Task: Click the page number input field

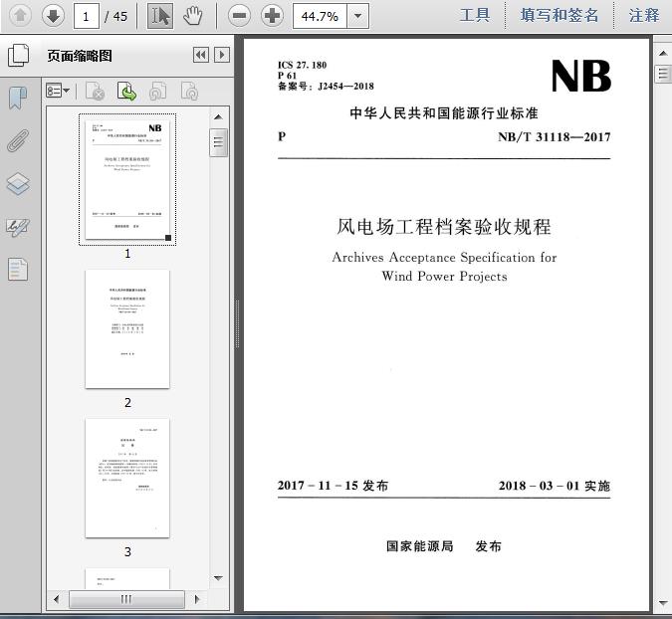Action: tap(87, 16)
